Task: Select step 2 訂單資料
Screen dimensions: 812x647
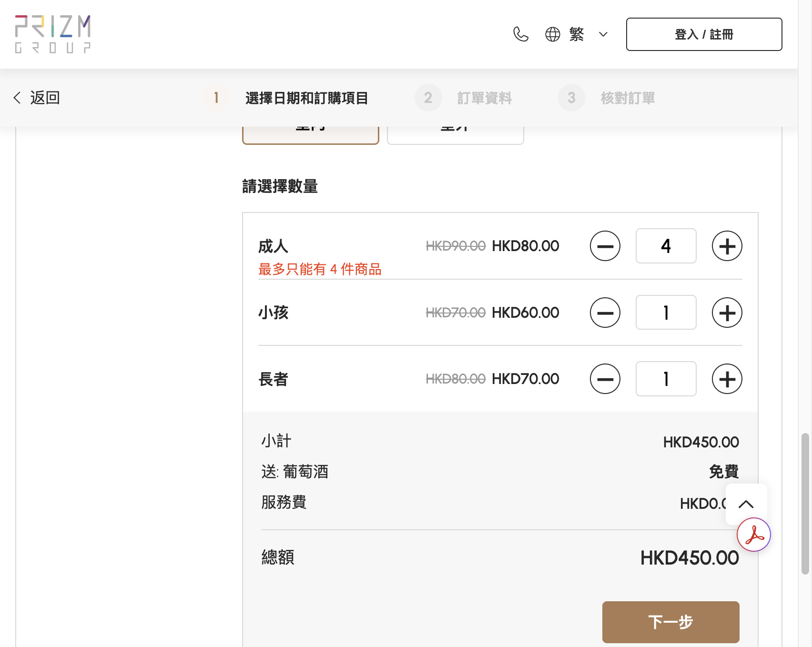Action: point(464,98)
